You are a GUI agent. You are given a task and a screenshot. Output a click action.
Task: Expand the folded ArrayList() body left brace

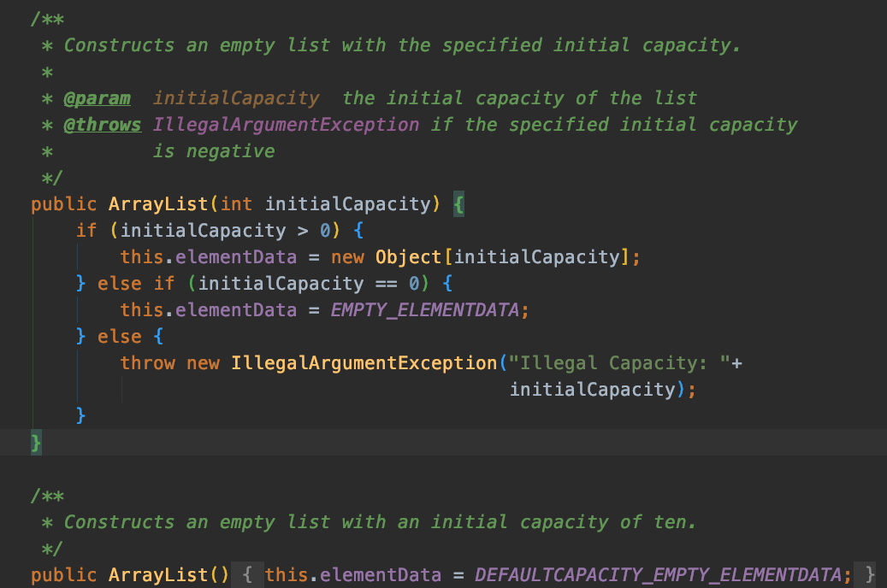click(x=247, y=575)
